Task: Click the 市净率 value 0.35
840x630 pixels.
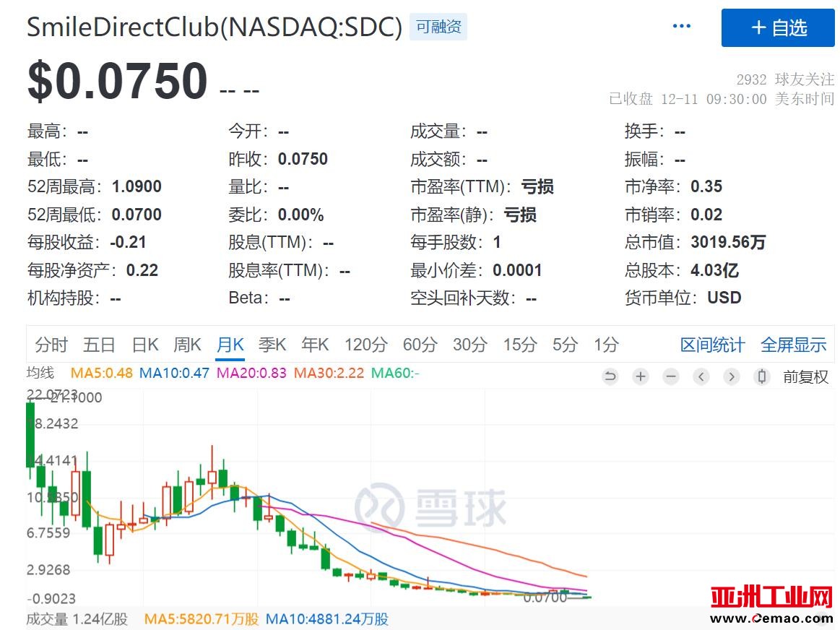Action: pos(706,186)
